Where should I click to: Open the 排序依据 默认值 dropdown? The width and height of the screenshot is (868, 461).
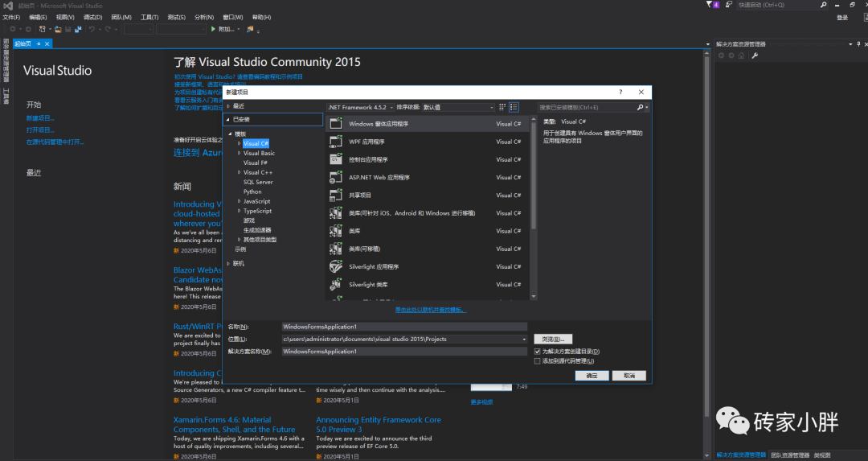point(458,107)
